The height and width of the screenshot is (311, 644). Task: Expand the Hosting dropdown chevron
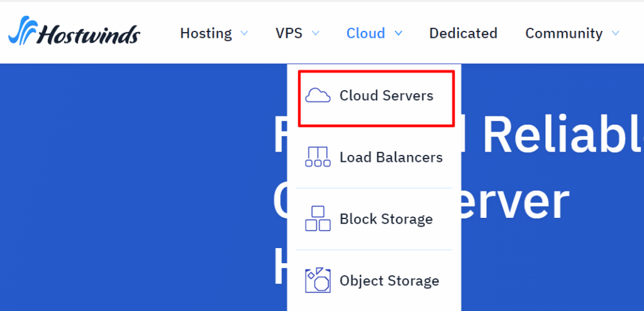tap(244, 33)
